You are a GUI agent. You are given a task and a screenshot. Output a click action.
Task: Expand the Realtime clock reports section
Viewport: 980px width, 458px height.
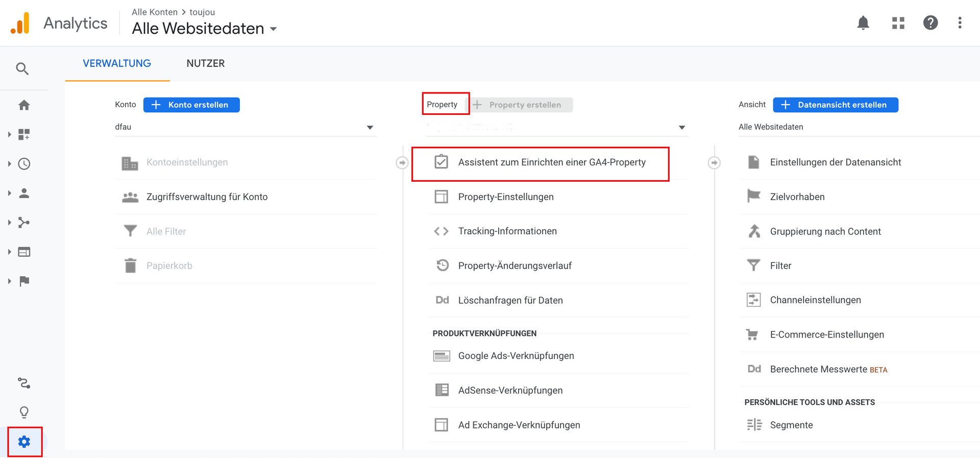[24, 164]
